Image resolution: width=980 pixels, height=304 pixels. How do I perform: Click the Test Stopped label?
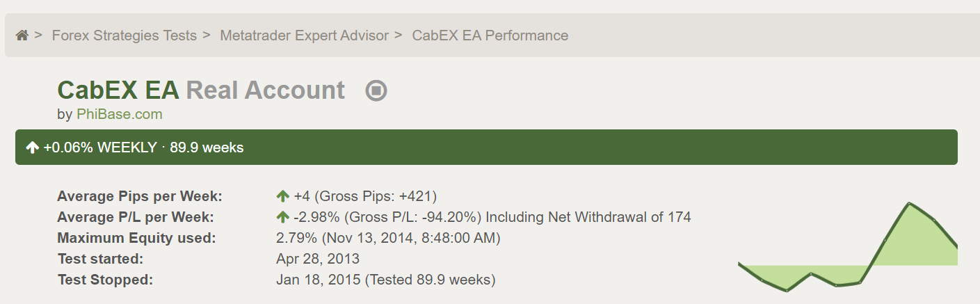click(105, 280)
